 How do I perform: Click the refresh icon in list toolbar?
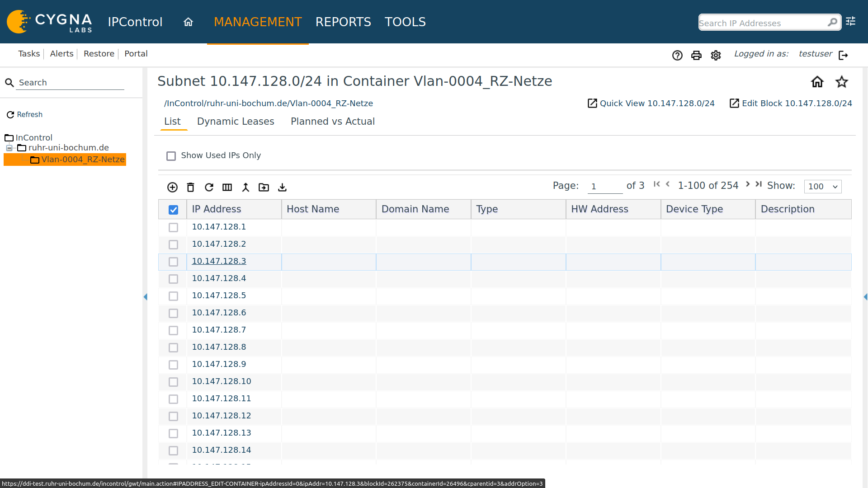click(209, 187)
